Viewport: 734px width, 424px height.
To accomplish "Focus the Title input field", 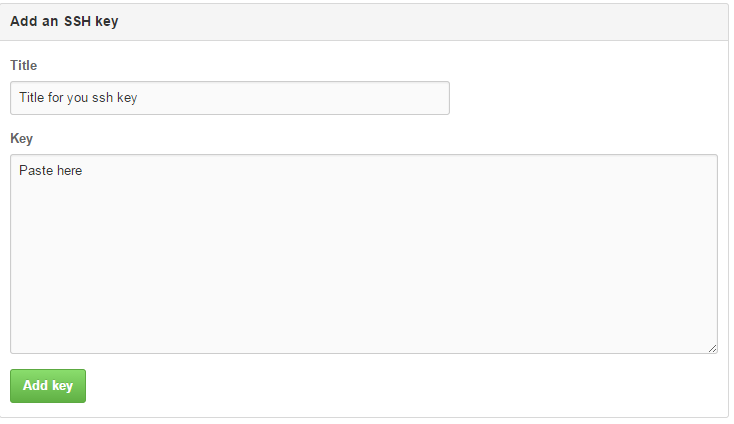I will 229,98.
